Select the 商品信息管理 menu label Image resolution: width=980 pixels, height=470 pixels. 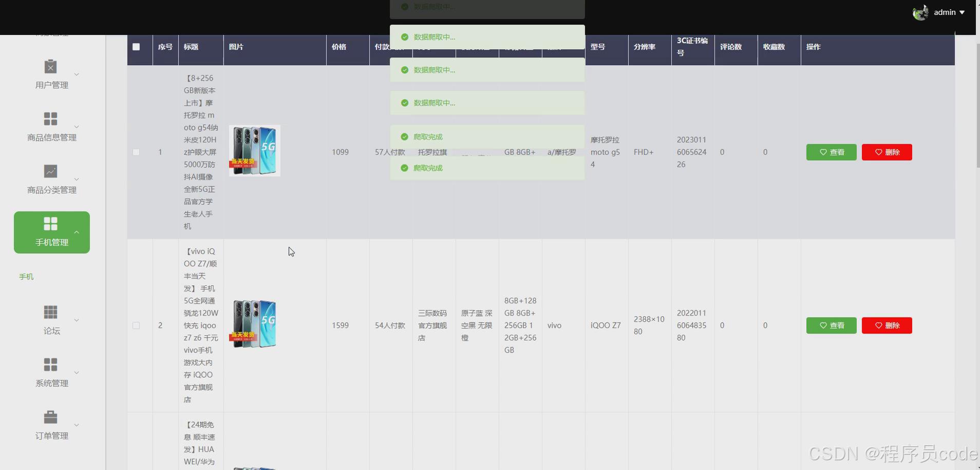(52, 138)
